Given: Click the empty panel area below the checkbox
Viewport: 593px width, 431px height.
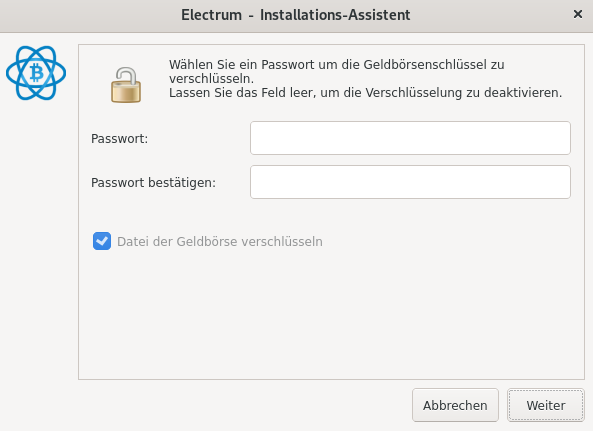Looking at the screenshot, I should (331, 314).
